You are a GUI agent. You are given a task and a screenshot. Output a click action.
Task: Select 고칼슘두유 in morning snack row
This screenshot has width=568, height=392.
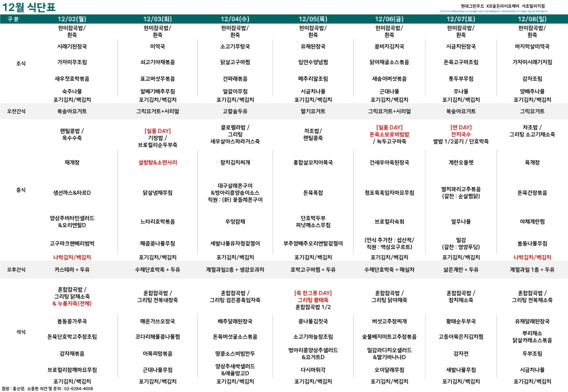point(235,111)
